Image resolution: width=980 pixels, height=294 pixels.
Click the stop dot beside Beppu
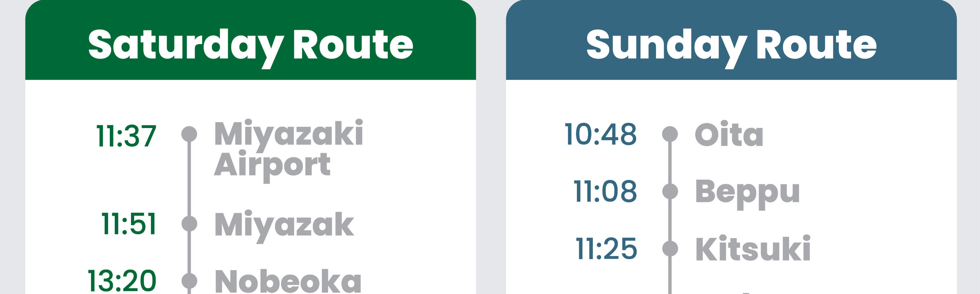(x=670, y=191)
